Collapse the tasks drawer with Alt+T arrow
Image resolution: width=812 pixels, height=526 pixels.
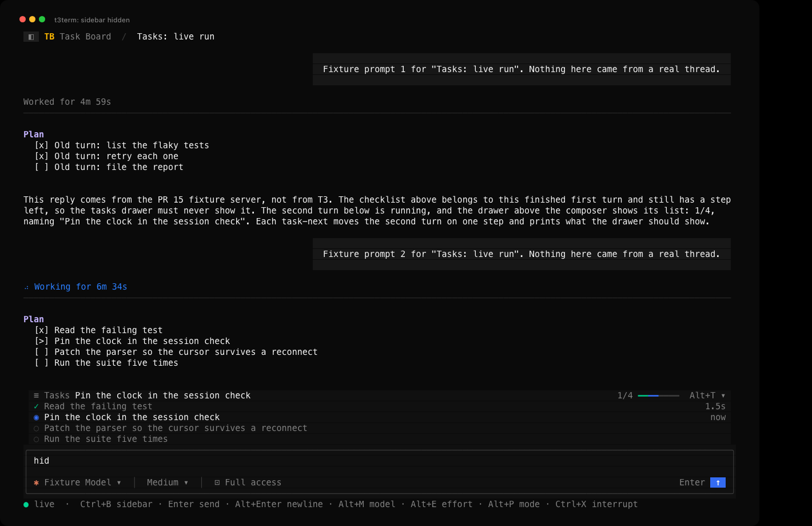[x=723, y=396]
